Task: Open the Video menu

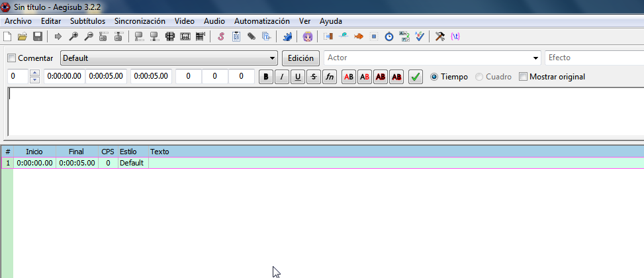Action: (185, 21)
